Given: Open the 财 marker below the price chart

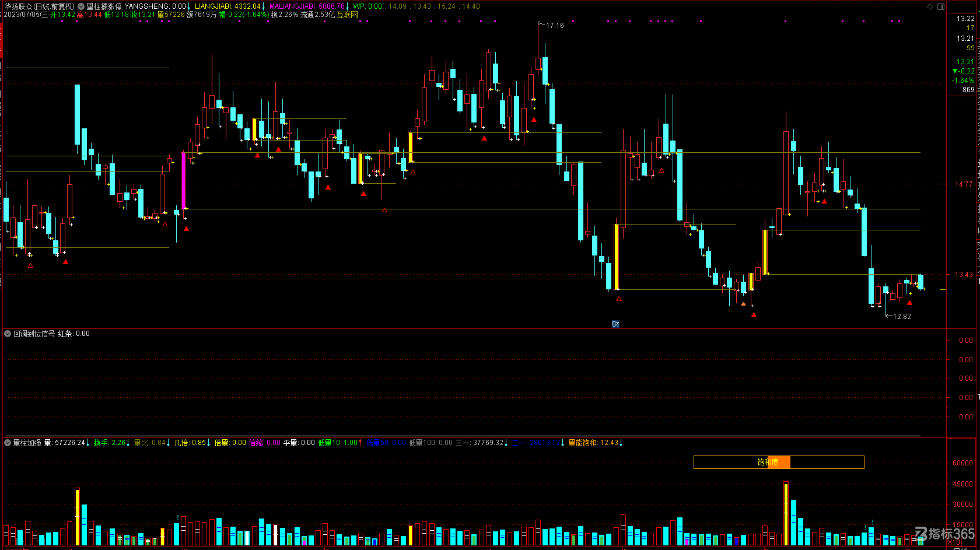Looking at the screenshot, I should (615, 324).
